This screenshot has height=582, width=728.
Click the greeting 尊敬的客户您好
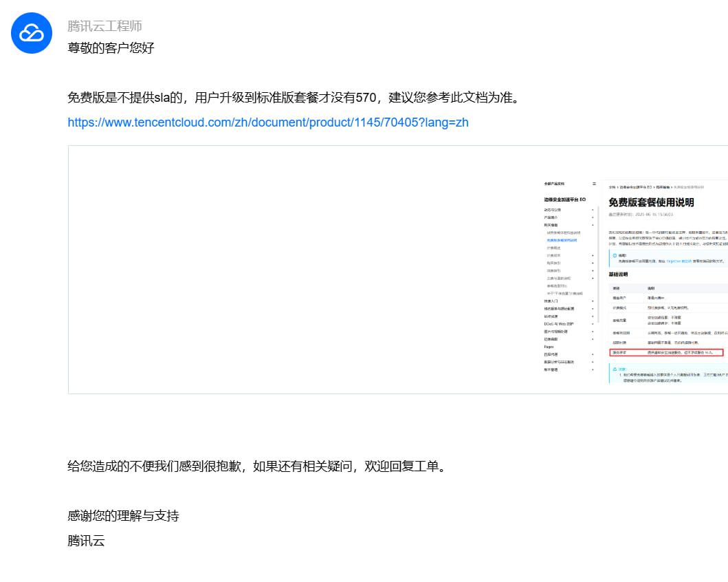tap(111, 48)
